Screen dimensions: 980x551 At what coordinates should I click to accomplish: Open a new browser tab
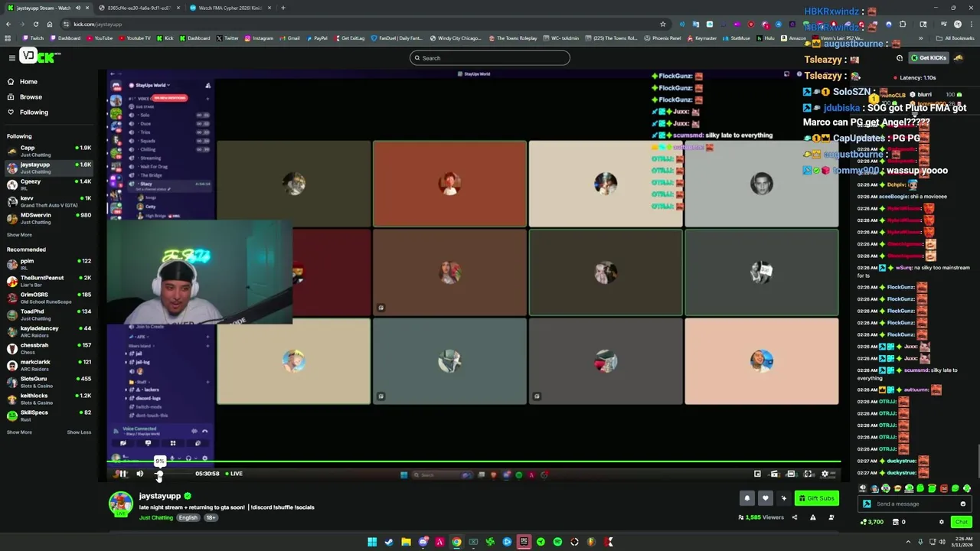click(x=283, y=8)
